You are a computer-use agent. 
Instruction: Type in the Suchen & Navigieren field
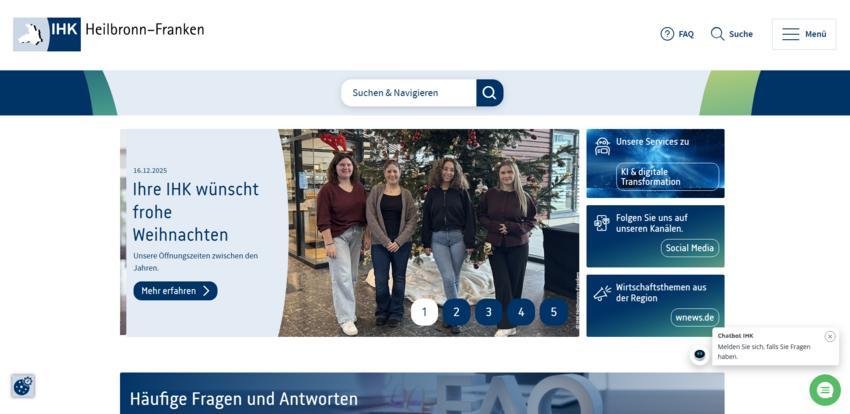[408, 93]
